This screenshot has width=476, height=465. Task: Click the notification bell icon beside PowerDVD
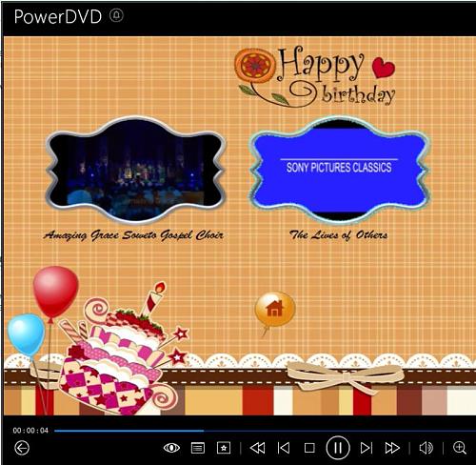pyautogui.click(x=116, y=15)
